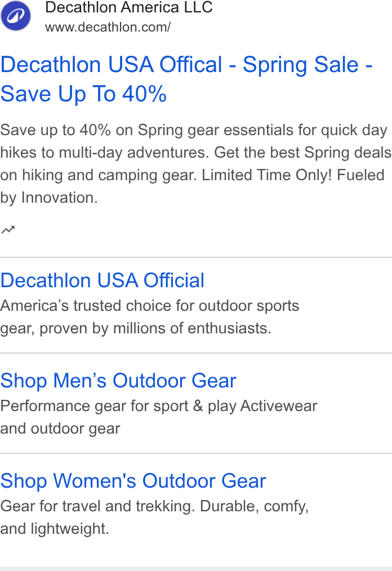Open the "Decathlon USA Official" sitelink

[x=103, y=280]
